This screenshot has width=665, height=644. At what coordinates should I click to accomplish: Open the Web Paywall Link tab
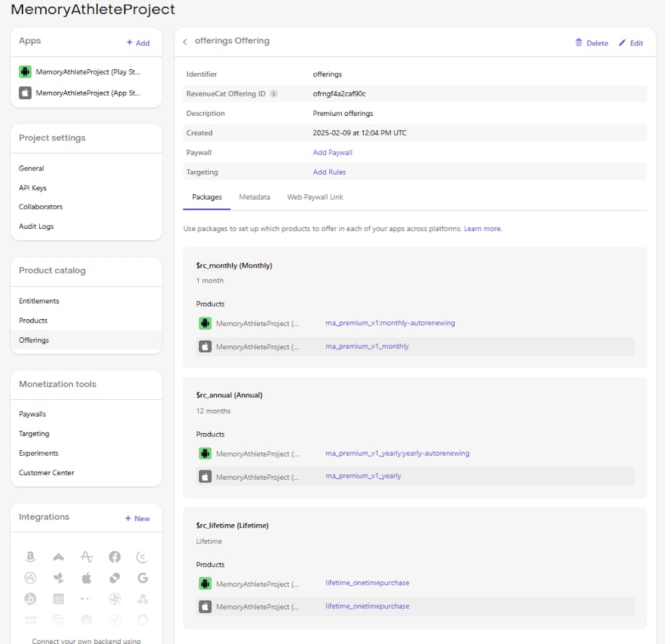[x=315, y=197]
